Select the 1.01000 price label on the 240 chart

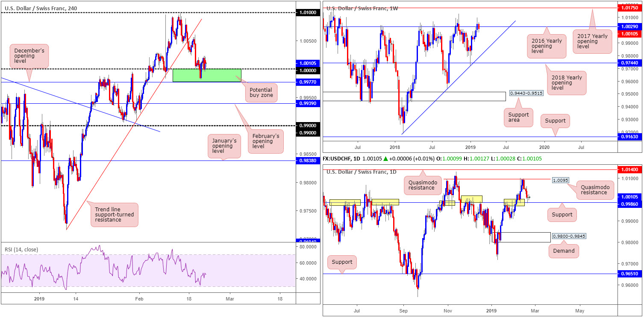click(x=307, y=13)
